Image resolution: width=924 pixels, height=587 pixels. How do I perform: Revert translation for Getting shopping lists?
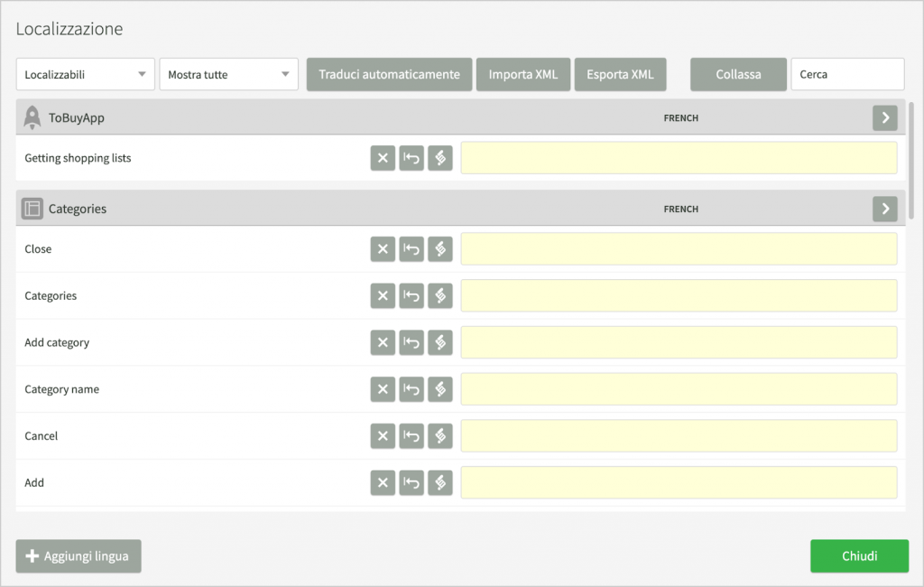pos(411,158)
